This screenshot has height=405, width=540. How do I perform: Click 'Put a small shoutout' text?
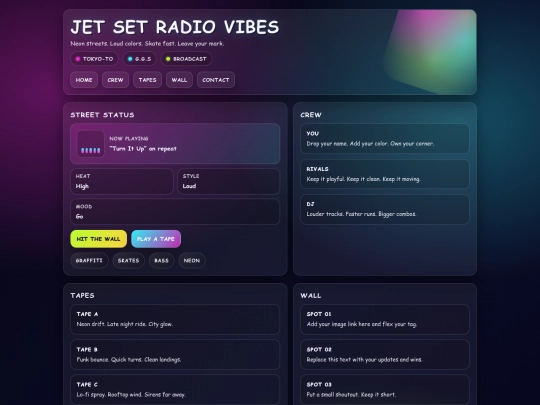pyautogui.click(x=351, y=395)
